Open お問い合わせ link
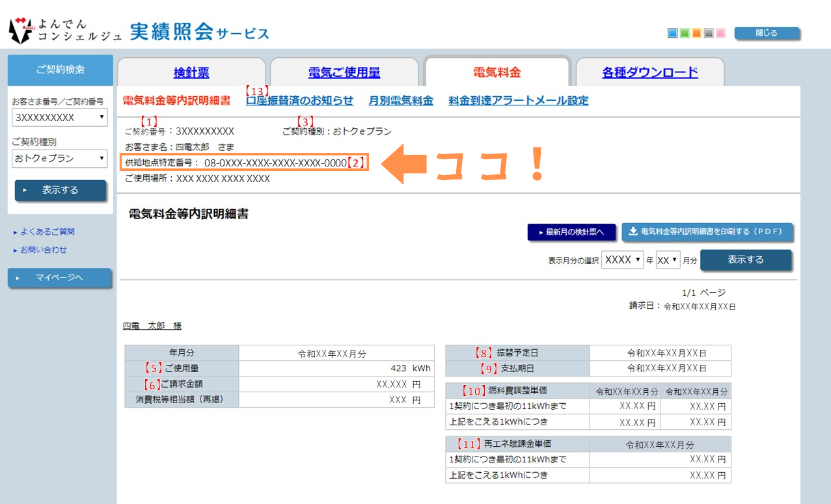831x504 pixels. coord(44,250)
